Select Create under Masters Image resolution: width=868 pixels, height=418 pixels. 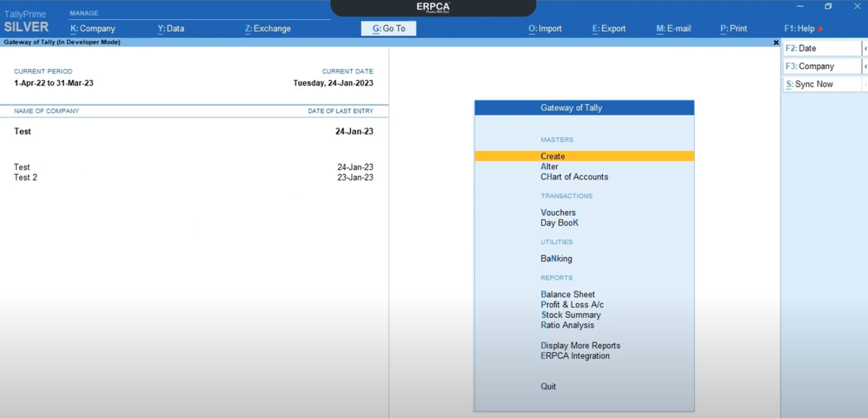(584, 156)
